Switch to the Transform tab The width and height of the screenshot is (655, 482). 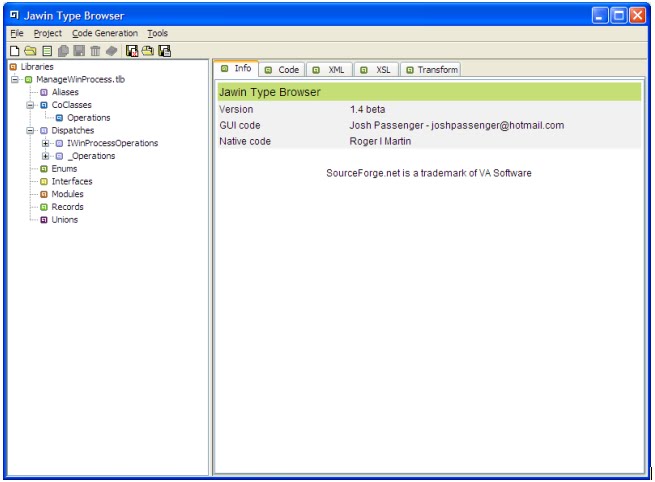(431, 70)
